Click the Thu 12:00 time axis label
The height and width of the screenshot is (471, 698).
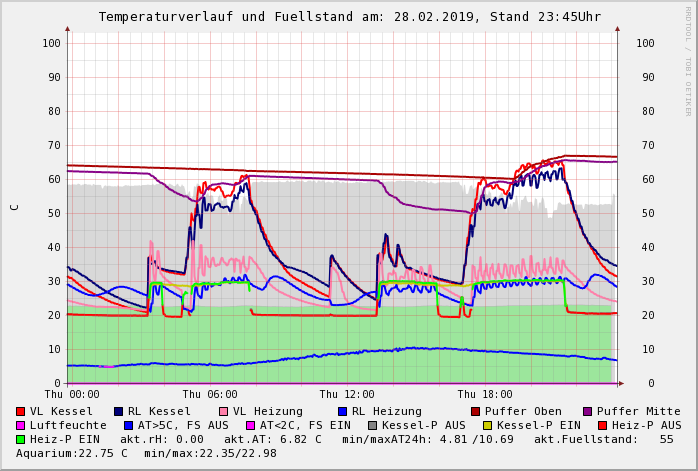point(347,395)
